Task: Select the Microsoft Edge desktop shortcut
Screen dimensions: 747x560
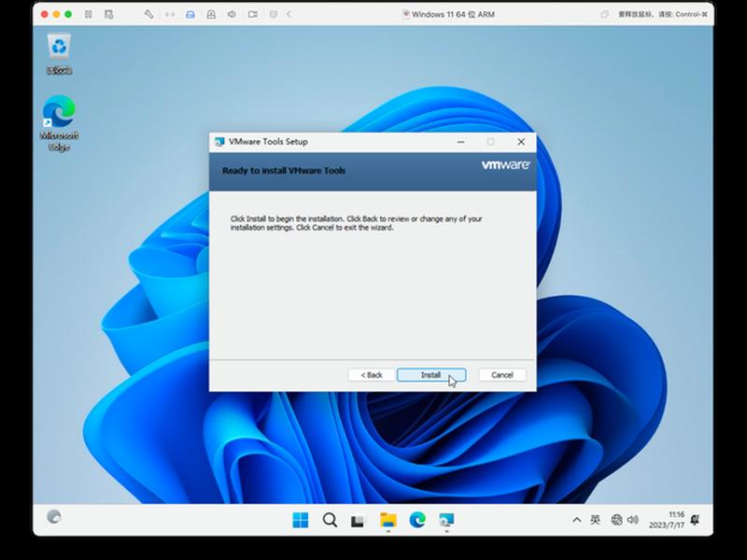Action: coord(59,123)
